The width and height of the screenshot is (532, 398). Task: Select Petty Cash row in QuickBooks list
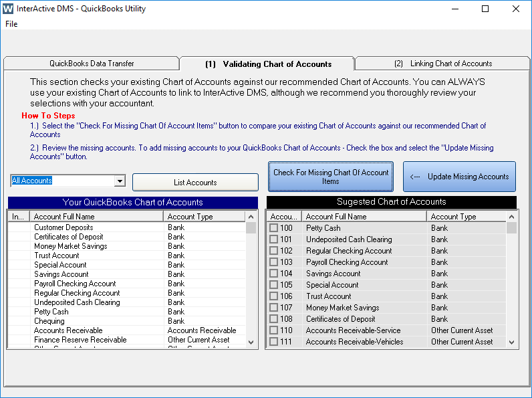coord(126,312)
